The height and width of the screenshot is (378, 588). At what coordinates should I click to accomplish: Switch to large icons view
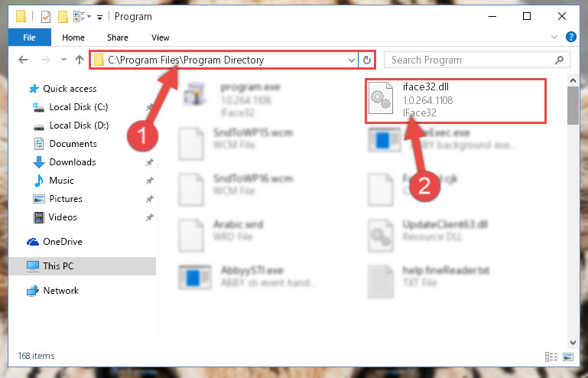coord(568,357)
